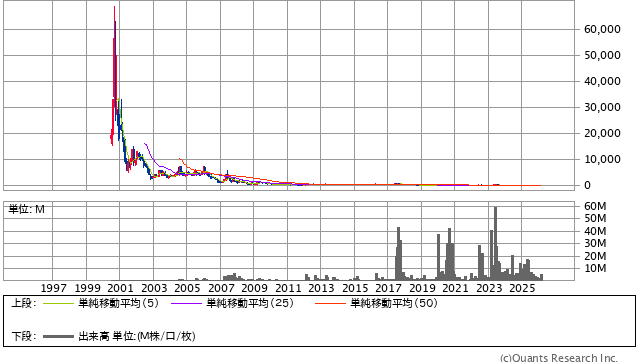
Task: Click the 30,000 price axis label
Action: pyautogui.click(x=602, y=107)
